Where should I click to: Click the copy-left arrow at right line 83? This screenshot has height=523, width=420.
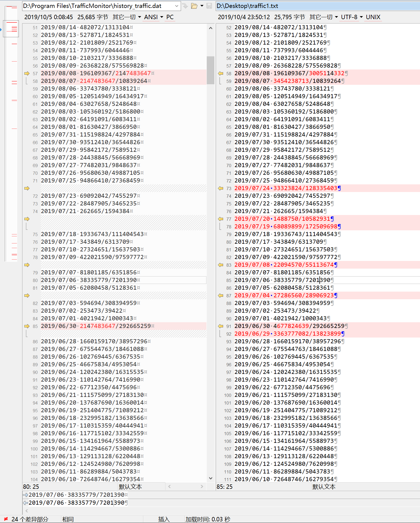[x=221, y=265]
